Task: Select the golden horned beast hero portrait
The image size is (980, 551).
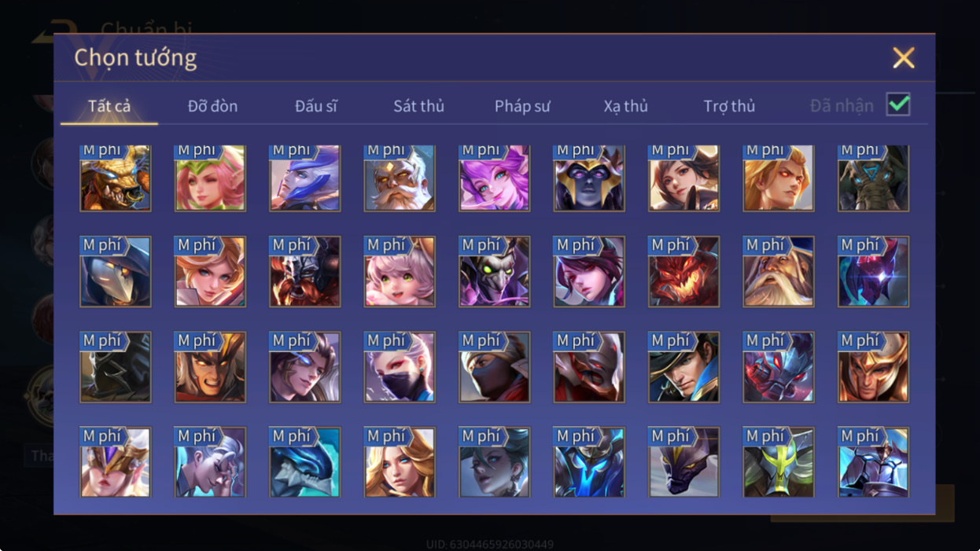Action: 115,178
